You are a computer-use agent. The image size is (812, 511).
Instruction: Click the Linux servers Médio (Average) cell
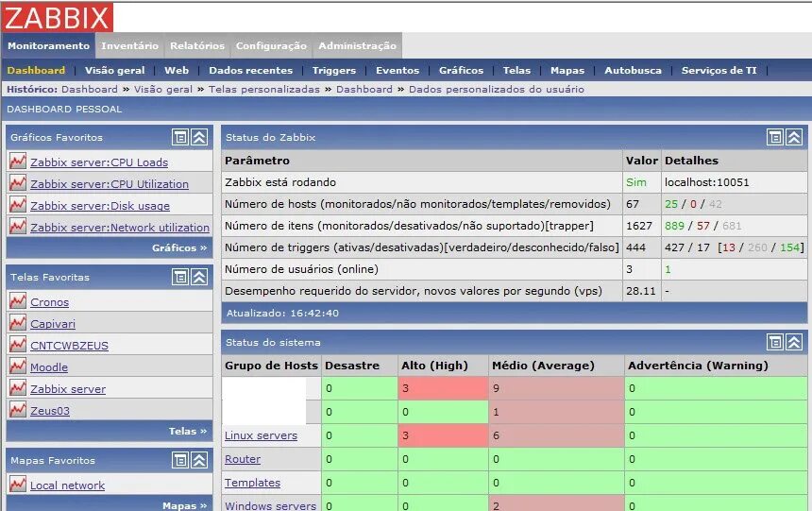pyautogui.click(x=557, y=435)
